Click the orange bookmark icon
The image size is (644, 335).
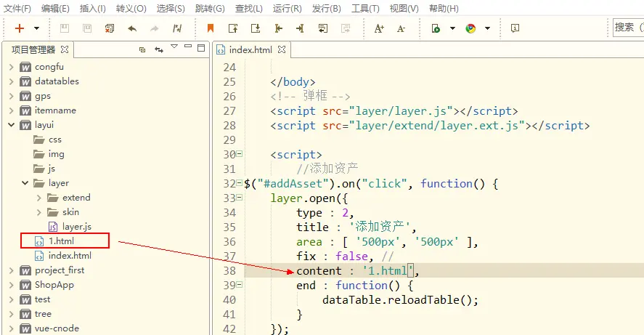click(x=211, y=28)
